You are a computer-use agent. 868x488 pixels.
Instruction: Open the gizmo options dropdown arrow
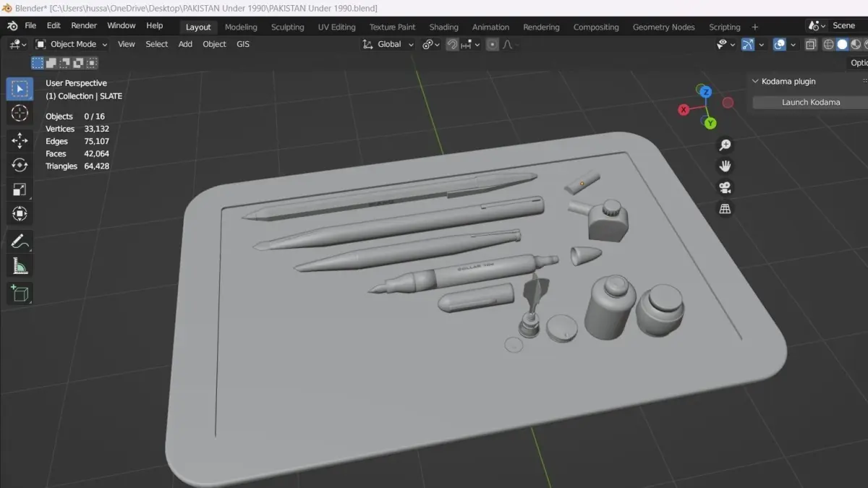[761, 44]
